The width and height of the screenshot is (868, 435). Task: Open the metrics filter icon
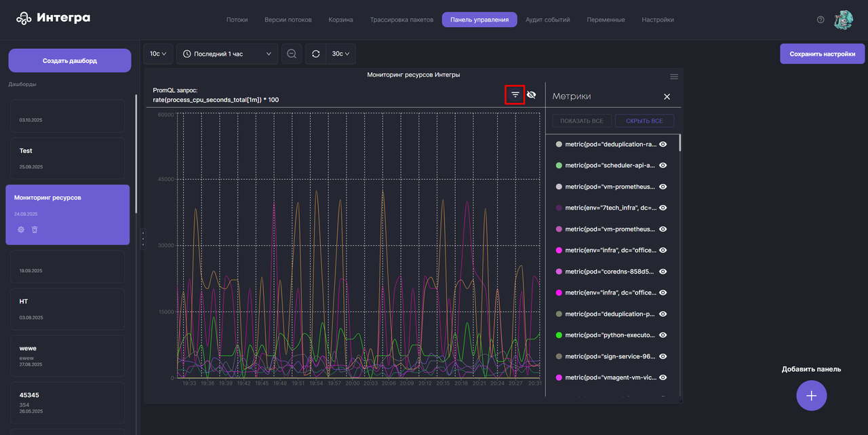515,95
